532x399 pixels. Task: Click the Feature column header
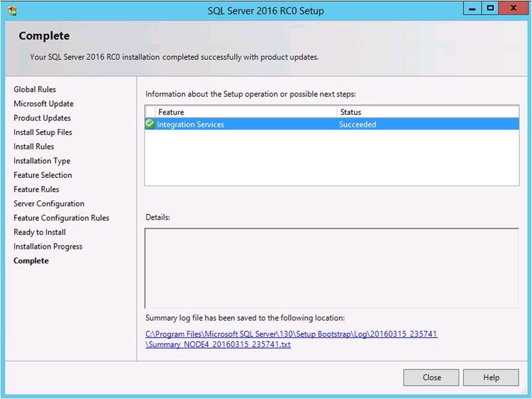[246, 112]
